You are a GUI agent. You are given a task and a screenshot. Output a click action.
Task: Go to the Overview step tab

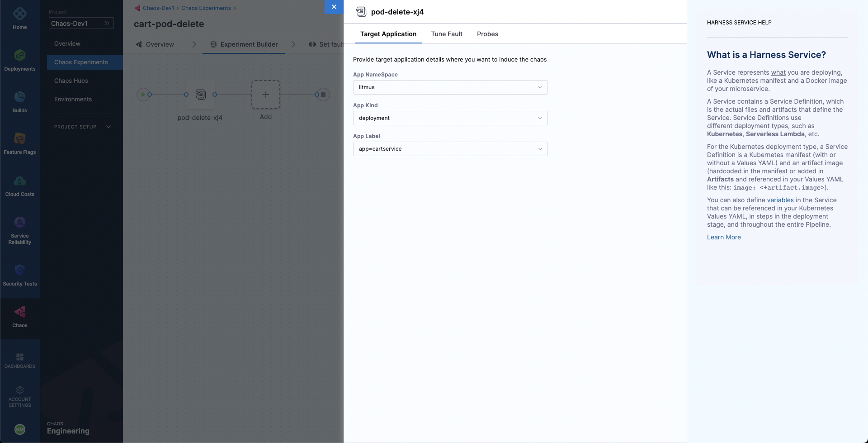(155, 44)
